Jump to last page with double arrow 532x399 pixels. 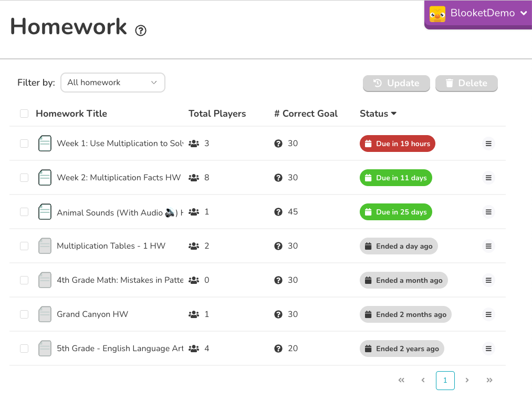click(x=489, y=380)
